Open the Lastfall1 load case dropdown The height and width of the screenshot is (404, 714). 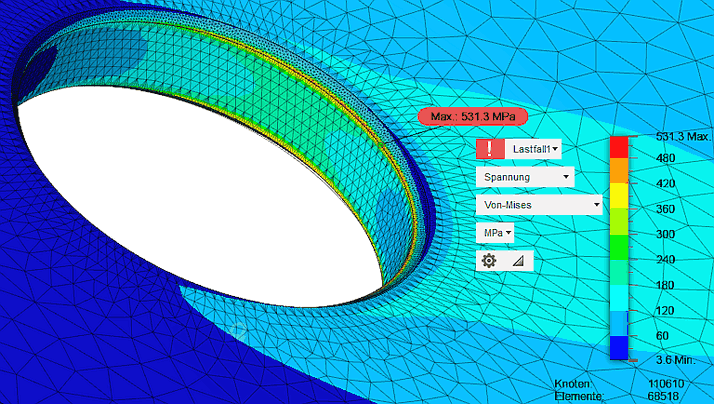coord(536,149)
